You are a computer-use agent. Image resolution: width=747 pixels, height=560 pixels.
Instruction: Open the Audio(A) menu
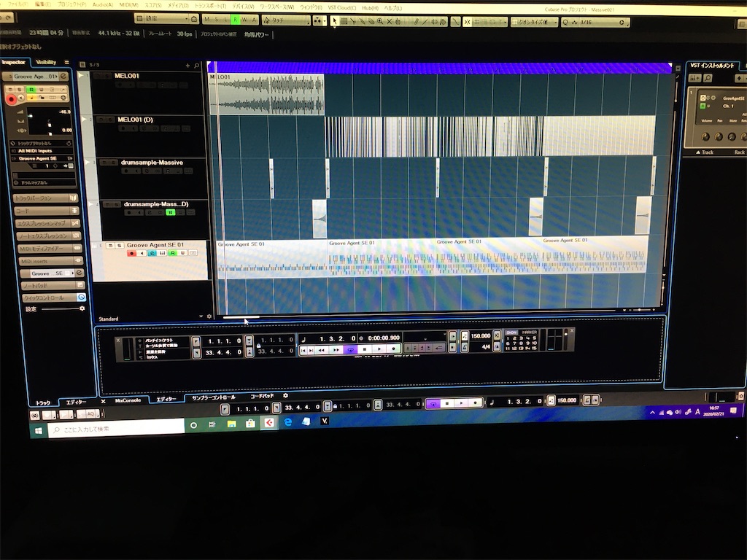point(103,5)
